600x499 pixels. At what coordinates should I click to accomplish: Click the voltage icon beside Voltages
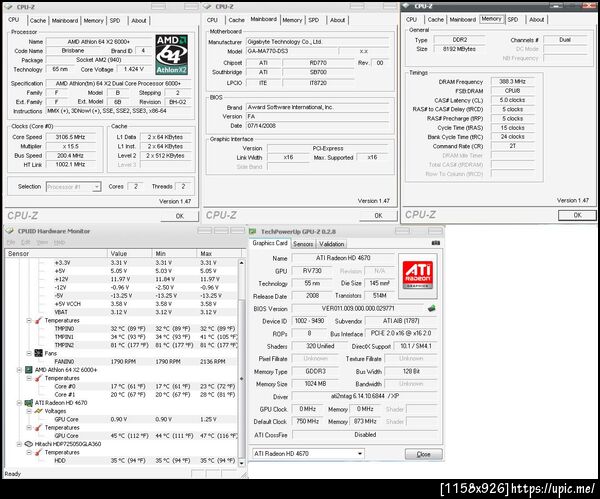point(38,411)
